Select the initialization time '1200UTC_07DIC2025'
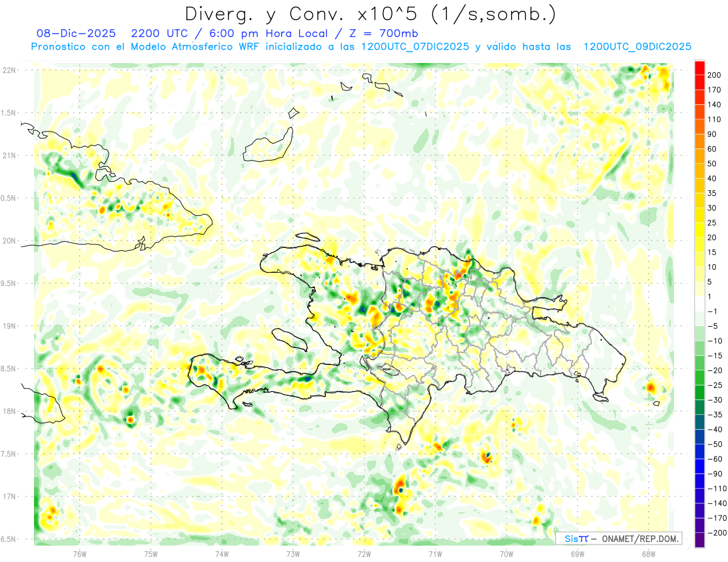This screenshot has height=562, width=728. coord(414,47)
